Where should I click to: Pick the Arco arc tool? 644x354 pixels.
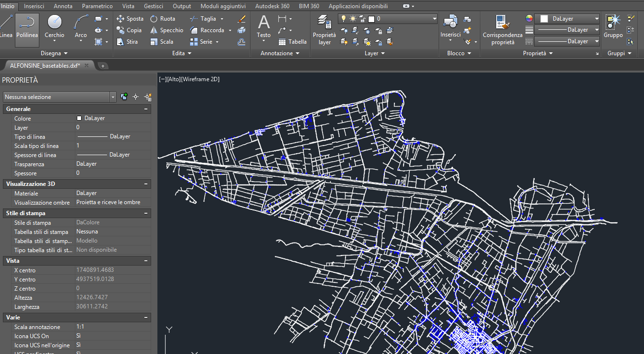click(x=81, y=28)
